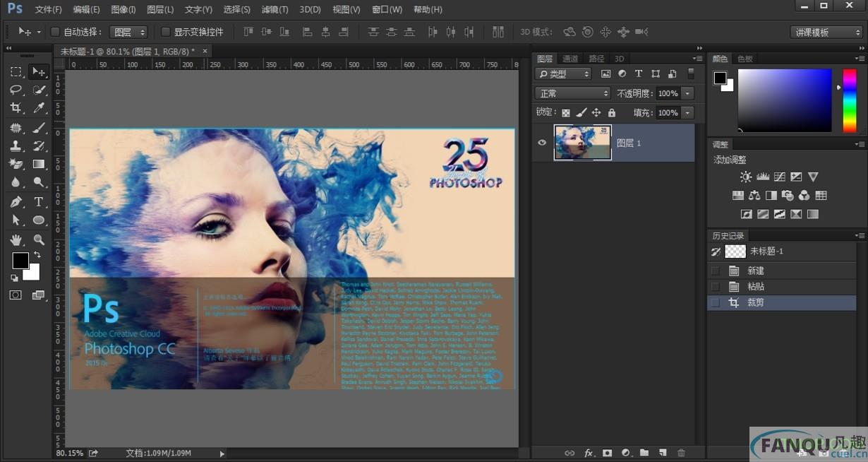Swap foreground and background colors
The height and width of the screenshot is (462, 868).
(x=37, y=255)
